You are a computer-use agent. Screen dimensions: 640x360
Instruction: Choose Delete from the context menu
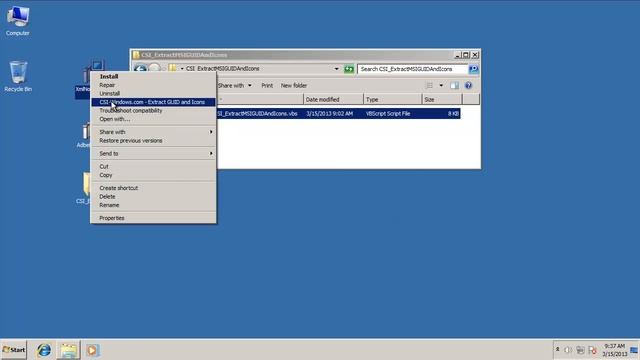pyautogui.click(x=153, y=197)
